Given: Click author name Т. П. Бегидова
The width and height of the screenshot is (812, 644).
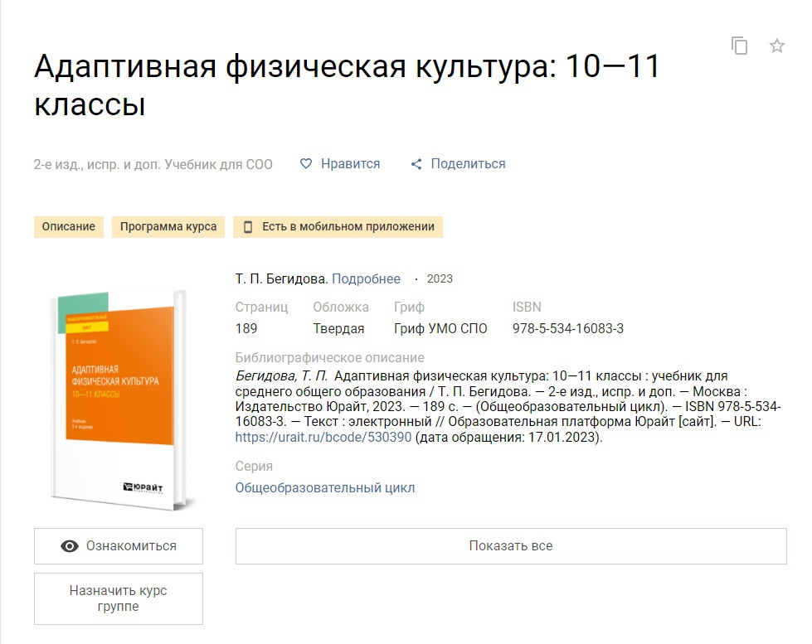Looking at the screenshot, I should (x=282, y=278).
